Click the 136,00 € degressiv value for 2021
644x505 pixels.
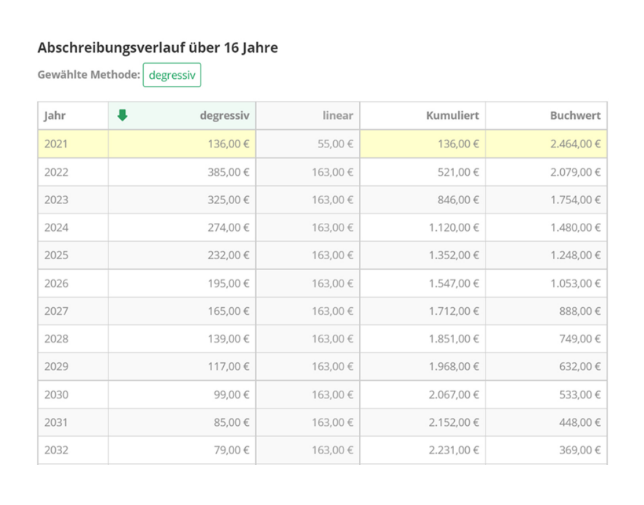click(x=229, y=144)
